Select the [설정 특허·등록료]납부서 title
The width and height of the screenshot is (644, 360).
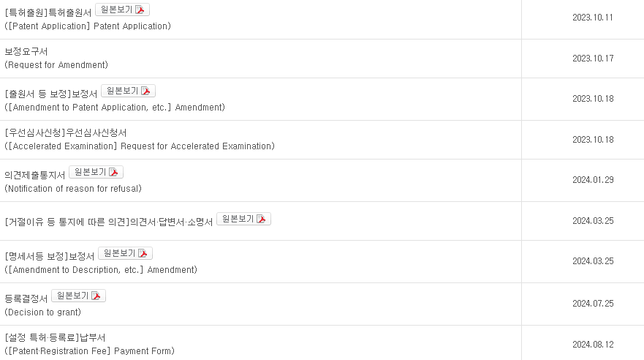(x=55, y=338)
